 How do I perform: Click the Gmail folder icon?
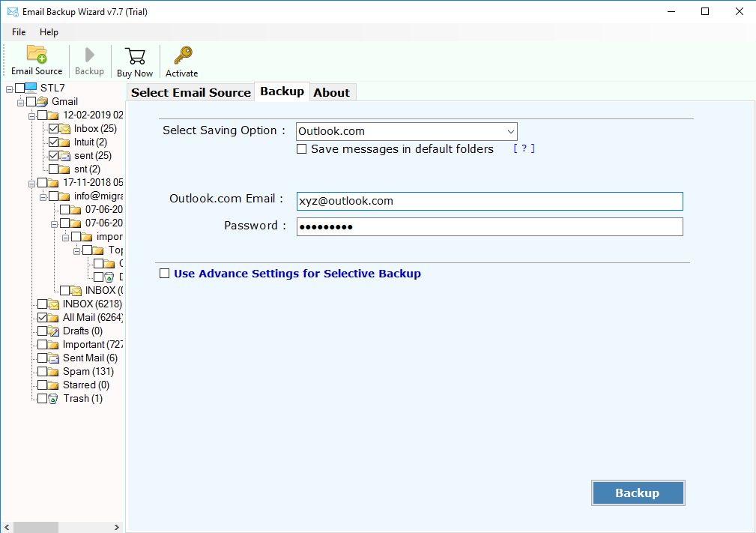(x=43, y=101)
